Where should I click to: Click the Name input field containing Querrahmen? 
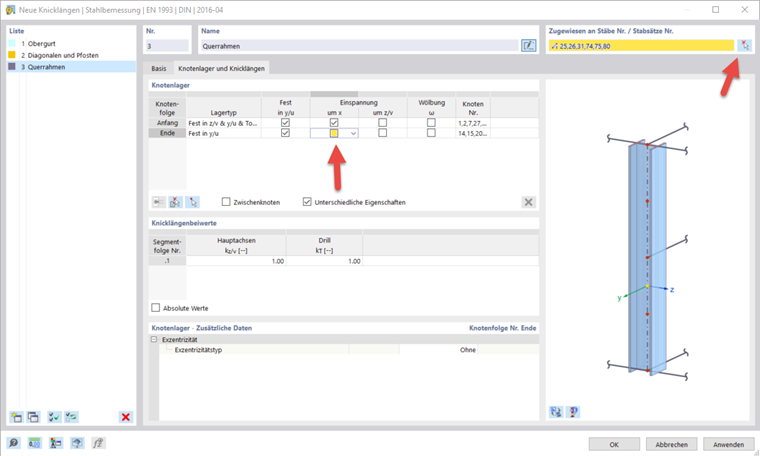pyautogui.click(x=359, y=46)
